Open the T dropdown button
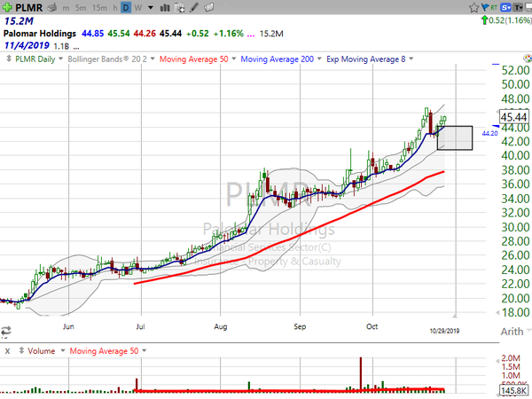The image size is (532, 399). [518, 7]
